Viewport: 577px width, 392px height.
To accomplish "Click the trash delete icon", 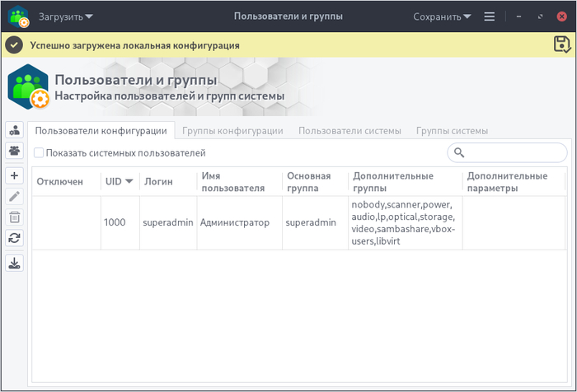I will [x=15, y=217].
